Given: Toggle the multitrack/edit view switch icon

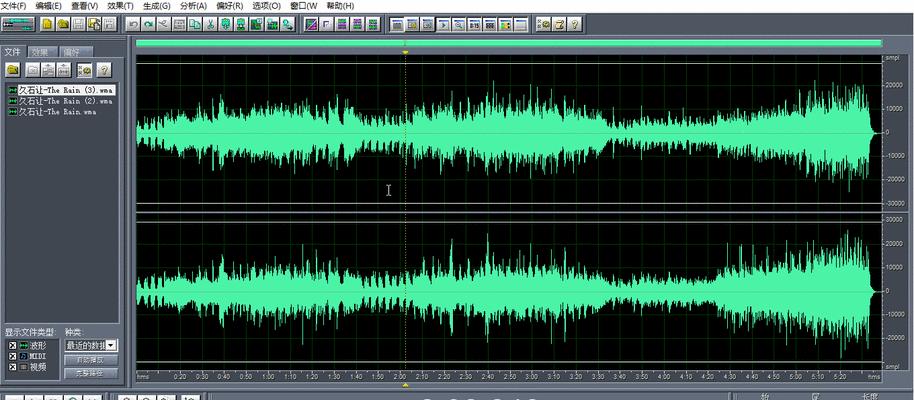Looking at the screenshot, I should click(x=18, y=24).
